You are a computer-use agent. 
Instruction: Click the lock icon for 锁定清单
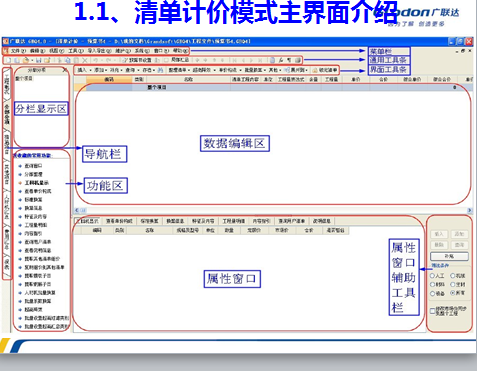[314, 70]
